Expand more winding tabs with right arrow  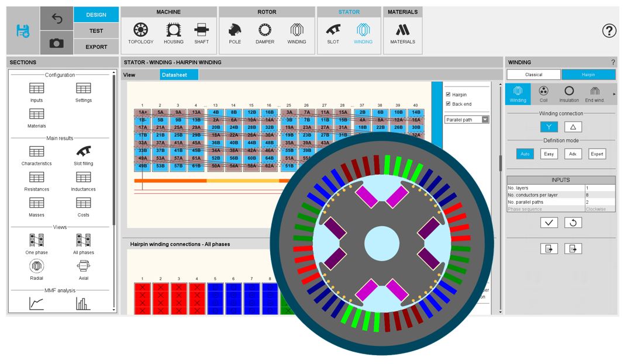[x=613, y=93]
